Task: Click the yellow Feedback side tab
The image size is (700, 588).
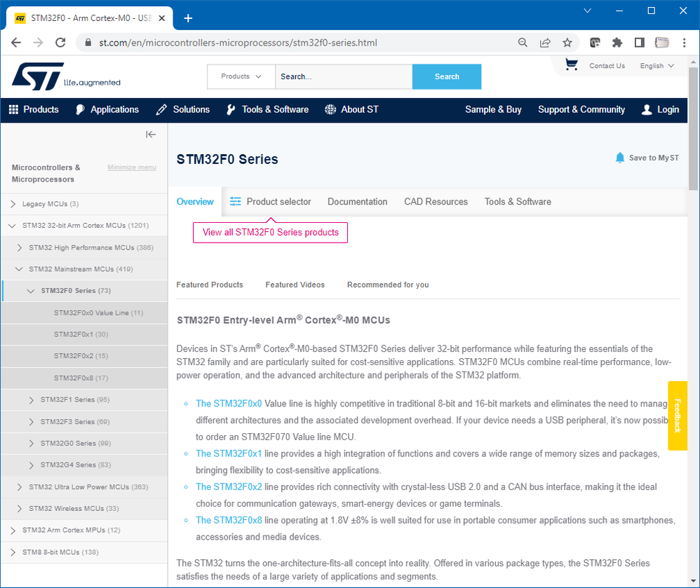Action: pyautogui.click(x=678, y=416)
